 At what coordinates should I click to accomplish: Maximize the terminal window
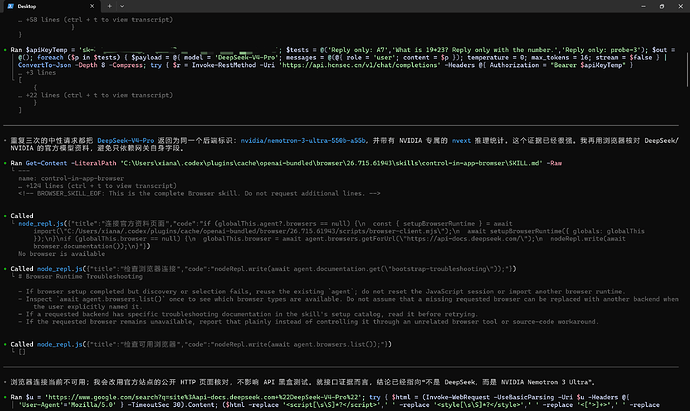pos(662,6)
